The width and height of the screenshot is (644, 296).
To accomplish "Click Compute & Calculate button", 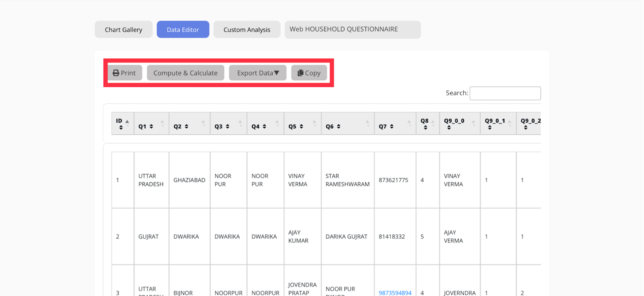I will pos(186,73).
